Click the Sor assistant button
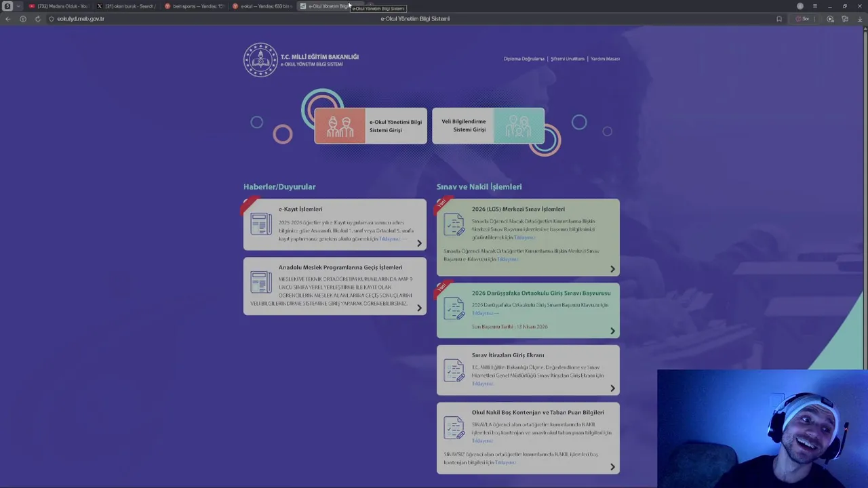 pos(804,19)
